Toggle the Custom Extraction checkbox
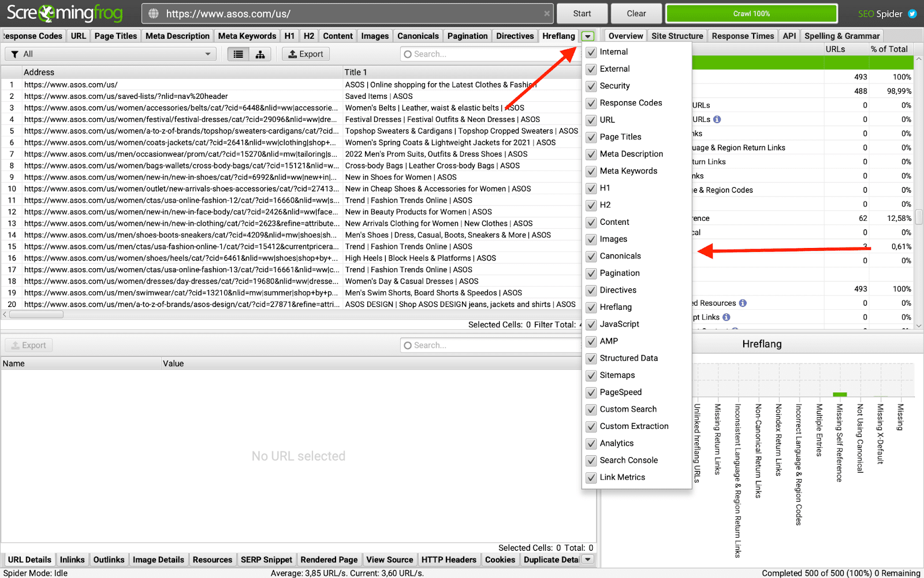This screenshot has width=924, height=578. tap(591, 427)
